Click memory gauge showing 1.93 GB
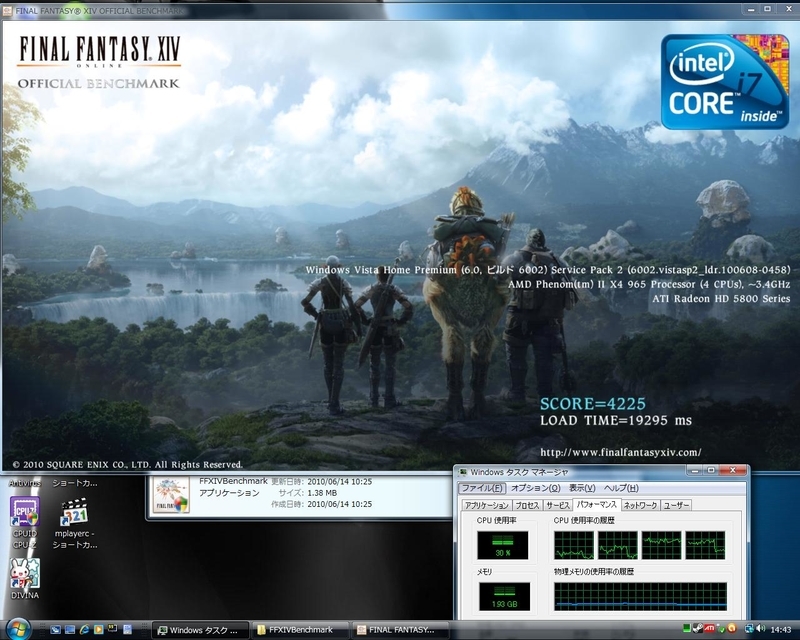Screen dimensions: 800x640 (504, 597)
